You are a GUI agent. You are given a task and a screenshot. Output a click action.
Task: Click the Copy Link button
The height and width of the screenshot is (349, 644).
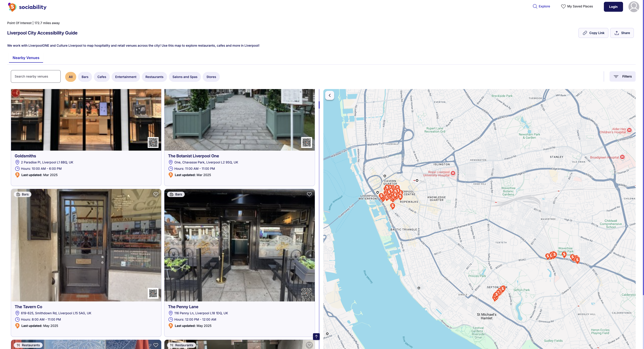click(593, 33)
